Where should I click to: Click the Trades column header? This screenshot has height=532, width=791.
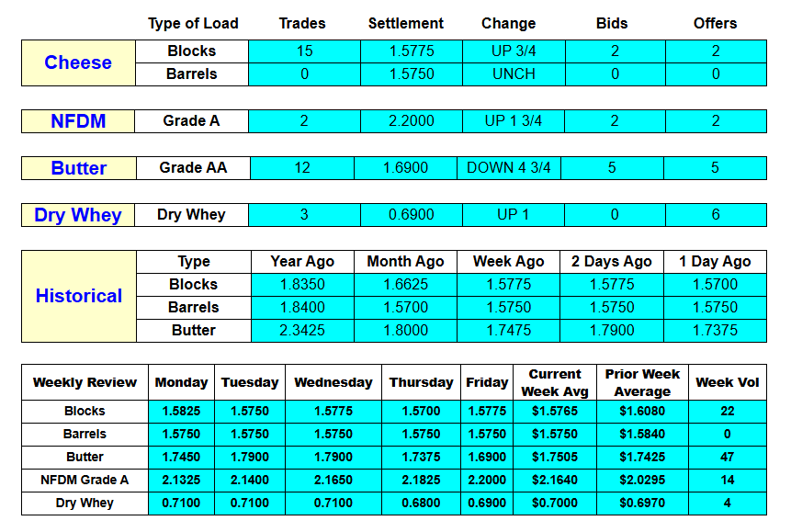[x=302, y=23]
